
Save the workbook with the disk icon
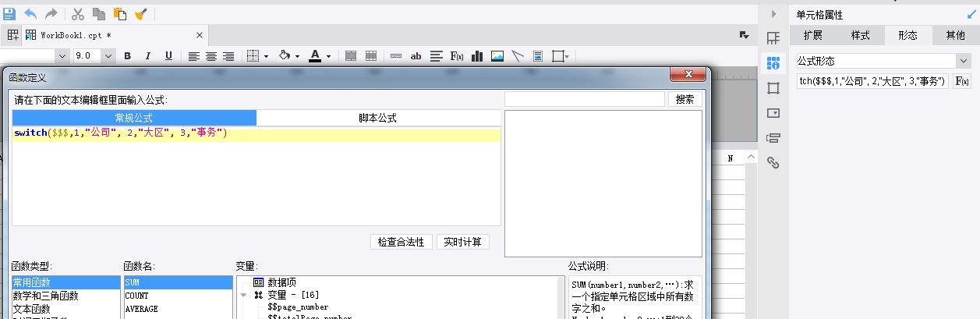[x=10, y=13]
